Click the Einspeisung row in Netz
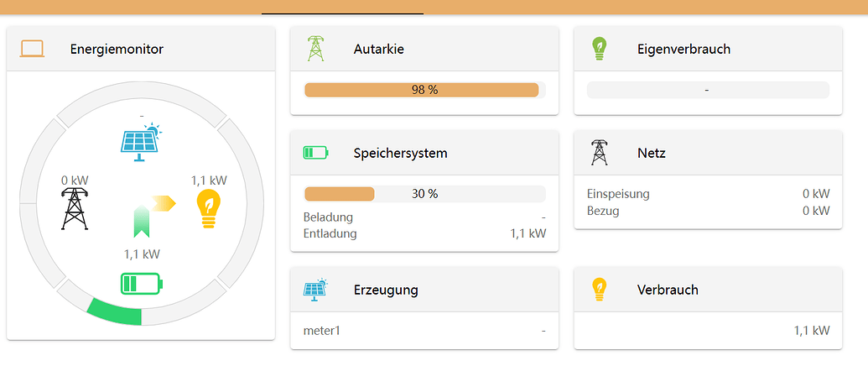 708,194
